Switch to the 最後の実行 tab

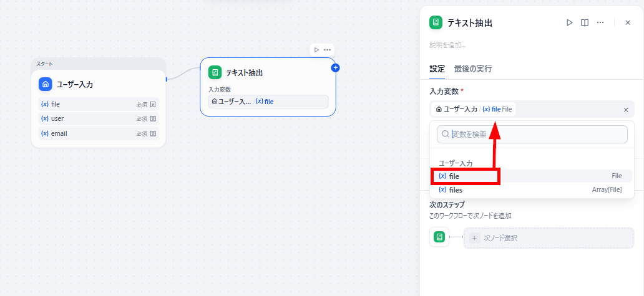[473, 69]
